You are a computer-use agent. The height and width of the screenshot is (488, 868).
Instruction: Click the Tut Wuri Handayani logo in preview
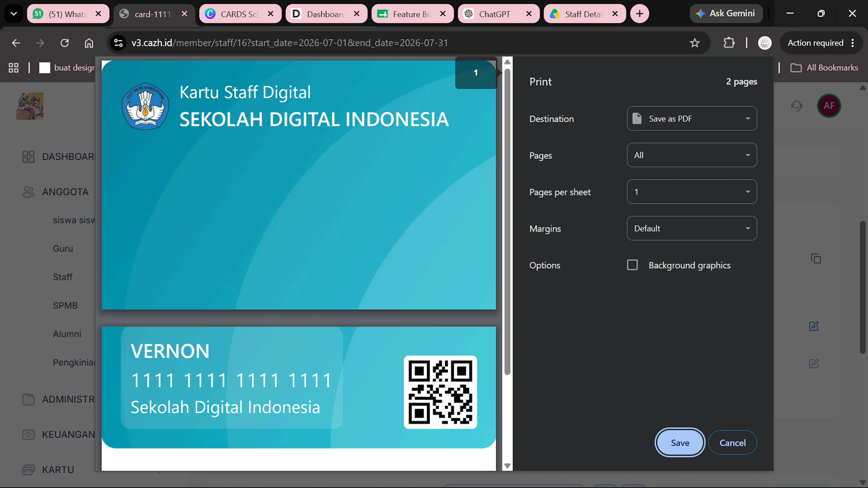tap(145, 106)
